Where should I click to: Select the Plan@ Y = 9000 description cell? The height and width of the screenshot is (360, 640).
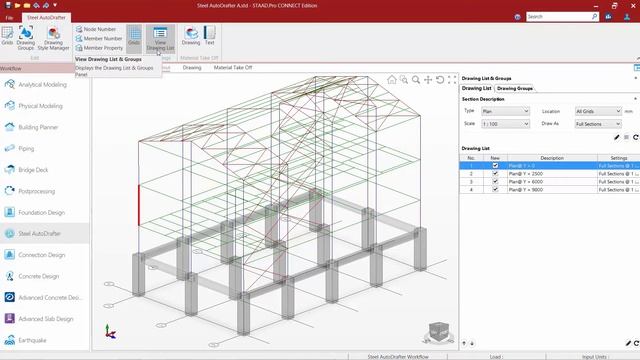(552, 189)
